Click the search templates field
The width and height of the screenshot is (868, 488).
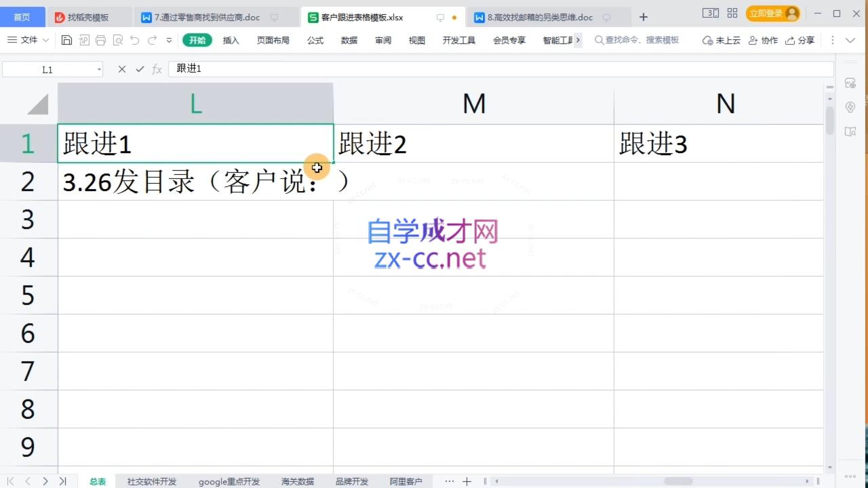coord(637,40)
